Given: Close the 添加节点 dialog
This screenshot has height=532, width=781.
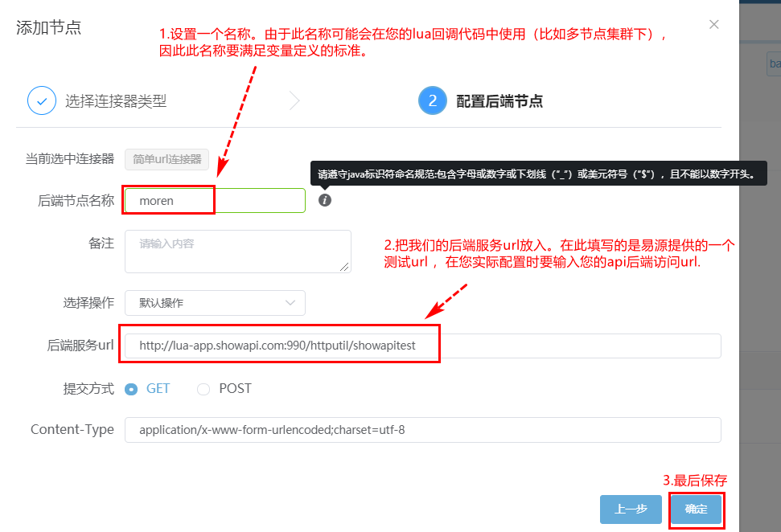Looking at the screenshot, I should tap(713, 24).
